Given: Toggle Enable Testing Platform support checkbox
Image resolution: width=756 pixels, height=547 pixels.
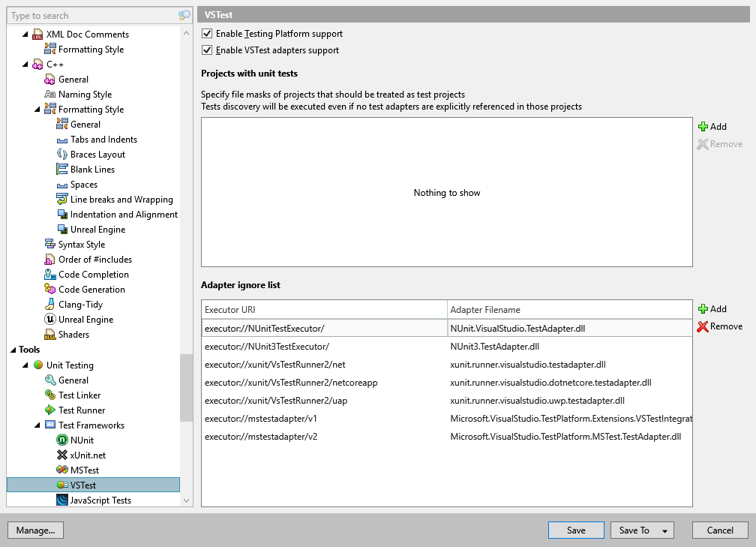Looking at the screenshot, I should pos(207,34).
